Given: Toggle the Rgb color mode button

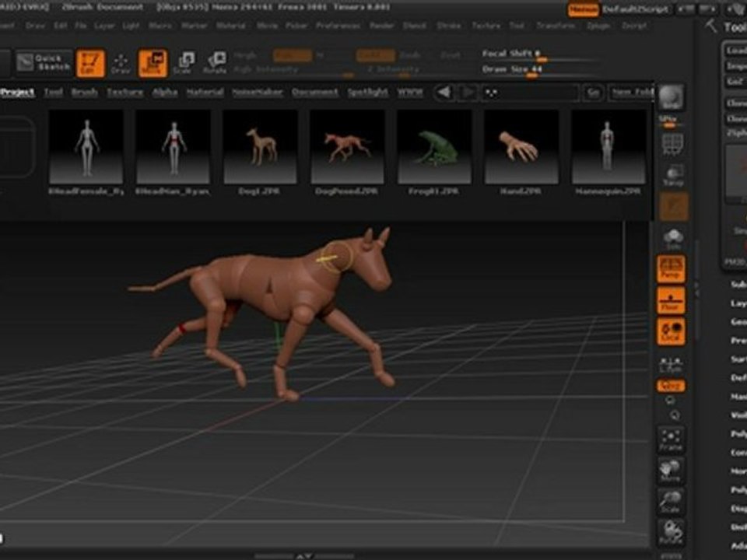Looking at the screenshot, I should (293, 56).
